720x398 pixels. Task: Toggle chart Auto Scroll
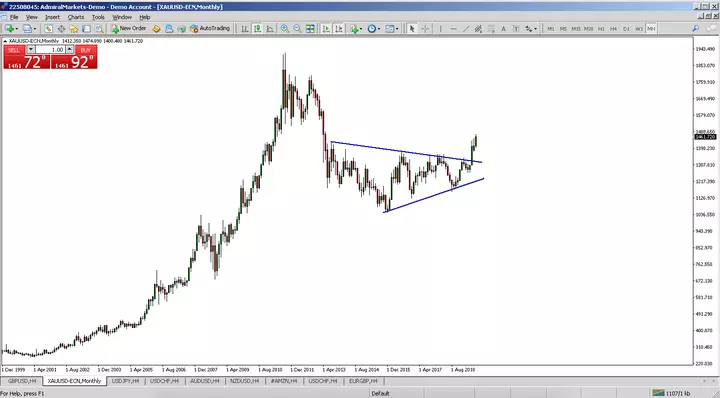(x=326, y=28)
